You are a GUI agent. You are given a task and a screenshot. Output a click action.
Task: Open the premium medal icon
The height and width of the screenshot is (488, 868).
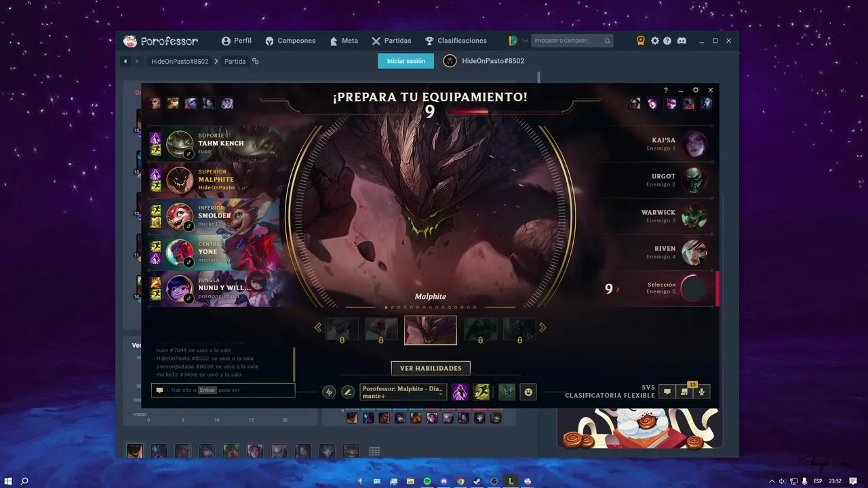point(641,41)
